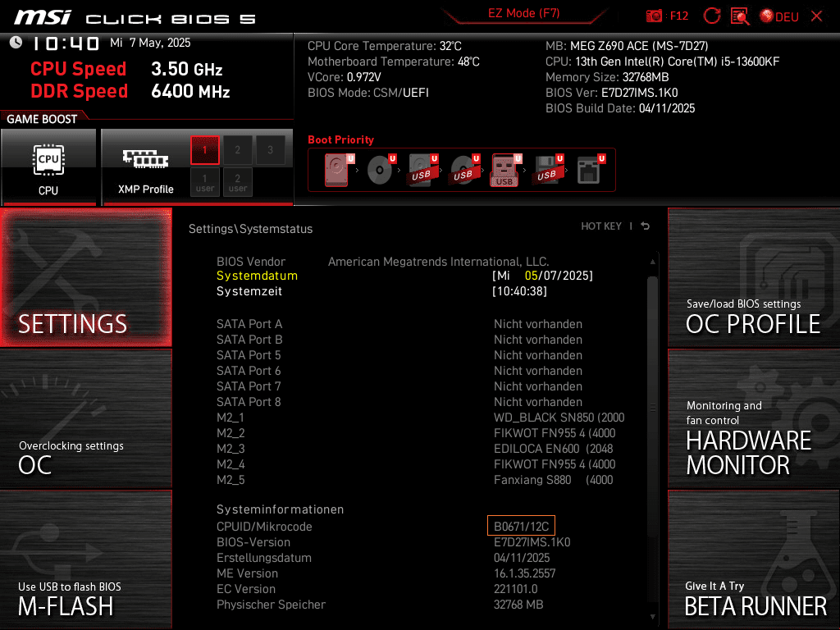Select XMP user profile 2
This screenshot has width=840, height=630.
coord(237,182)
